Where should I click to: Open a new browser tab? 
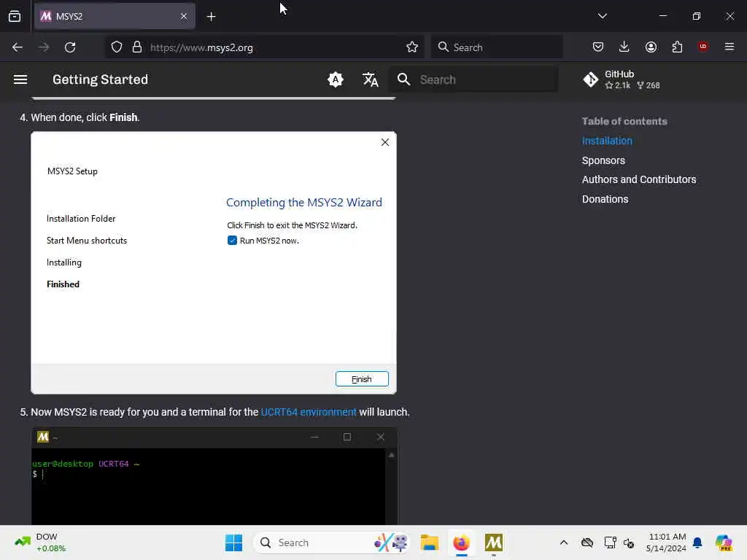[211, 17]
